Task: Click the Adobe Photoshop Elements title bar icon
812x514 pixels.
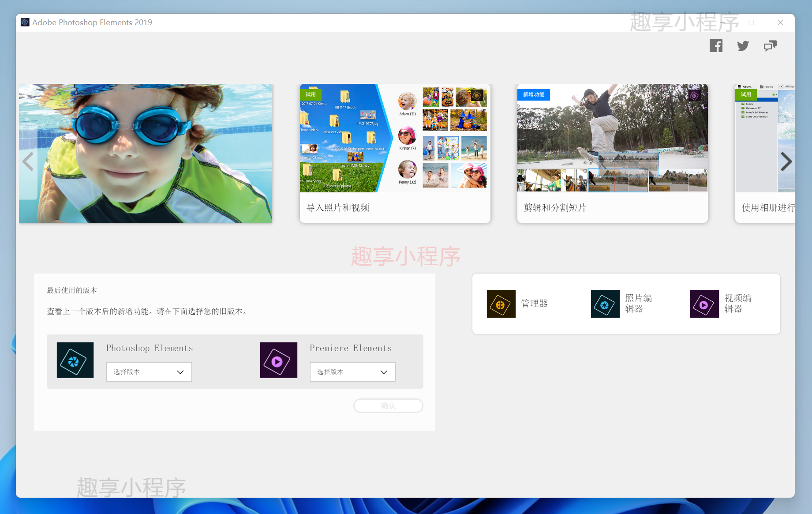Action: pos(25,23)
